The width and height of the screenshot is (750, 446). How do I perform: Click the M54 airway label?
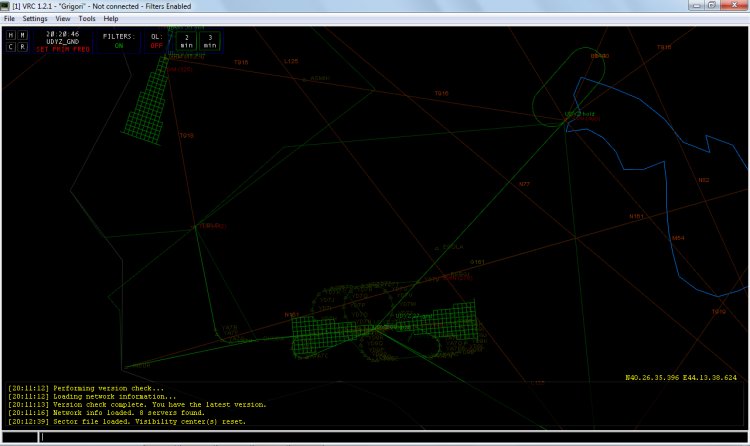pos(678,238)
